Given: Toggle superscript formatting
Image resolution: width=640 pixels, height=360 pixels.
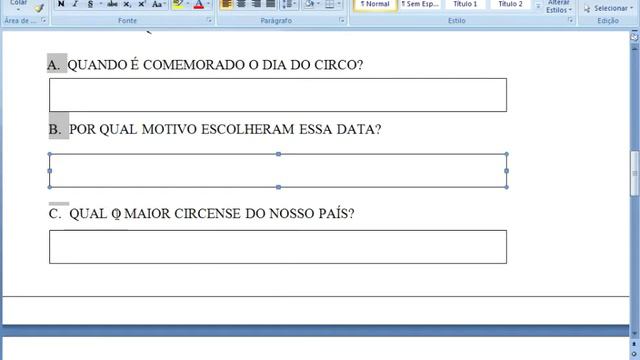Looking at the screenshot, I should [x=142, y=4].
